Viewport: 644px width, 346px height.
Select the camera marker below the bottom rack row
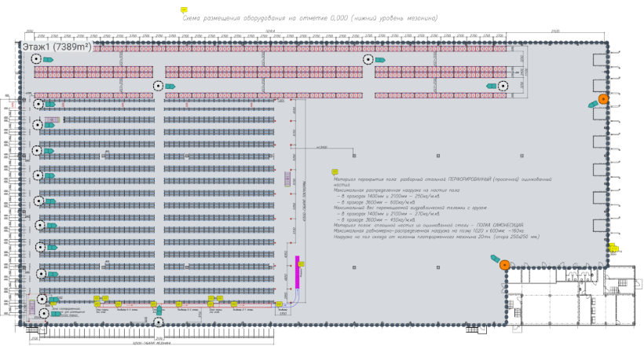coord(158,322)
